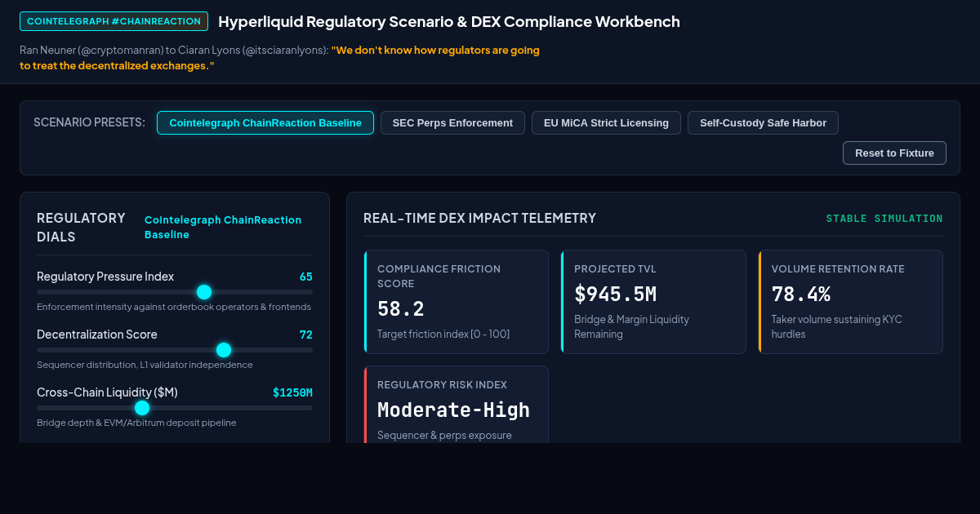Viewport: 980px width, 514px height.
Task: Open Compliance Friction Score card
Action: 456,302
